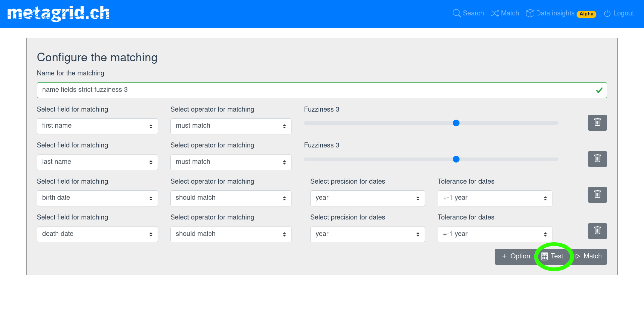Open the last name field dropdown
Viewport: 644px width, 314px height.
click(x=97, y=162)
